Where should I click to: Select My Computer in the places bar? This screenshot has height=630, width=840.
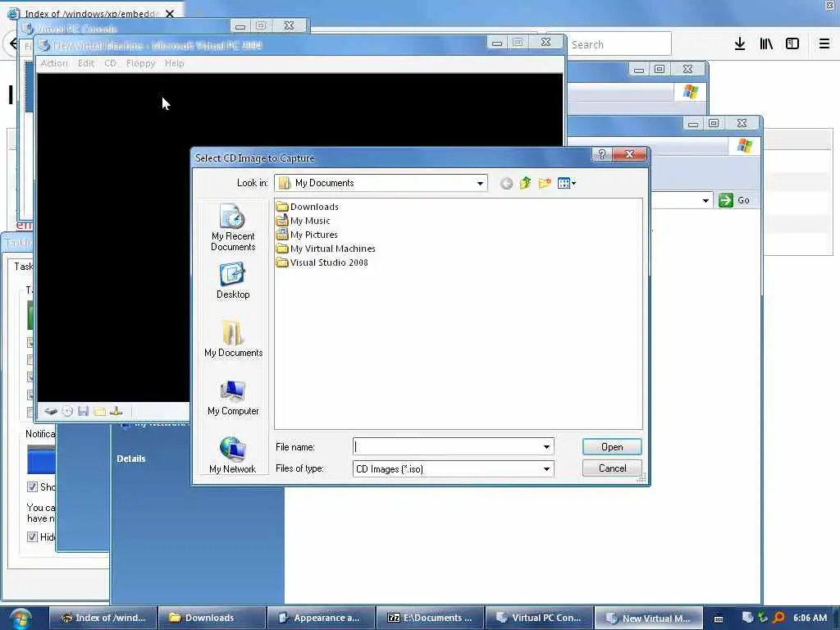tap(233, 397)
